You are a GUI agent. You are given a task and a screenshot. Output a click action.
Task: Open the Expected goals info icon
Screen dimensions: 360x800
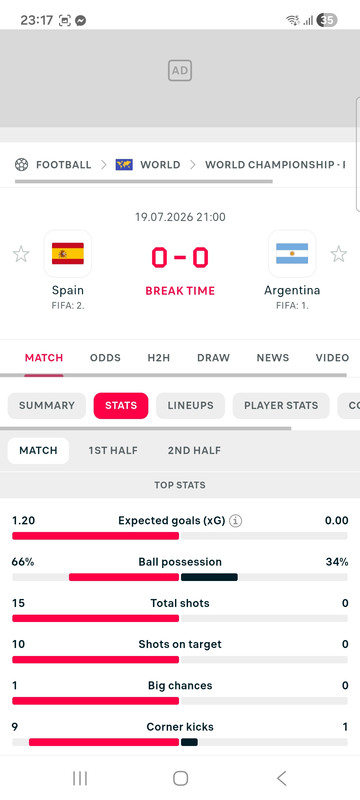tap(236, 521)
